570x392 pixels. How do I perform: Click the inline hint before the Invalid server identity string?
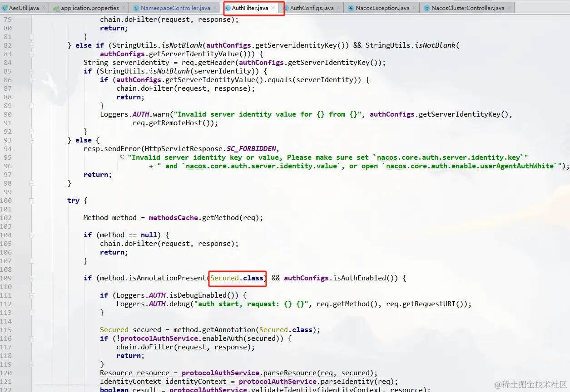click(x=122, y=157)
